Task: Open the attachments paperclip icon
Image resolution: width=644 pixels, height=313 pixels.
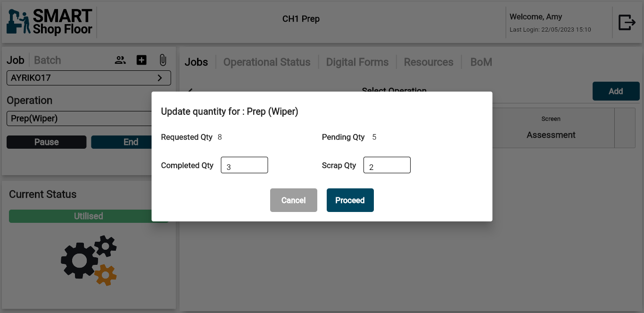Action: pos(163,60)
